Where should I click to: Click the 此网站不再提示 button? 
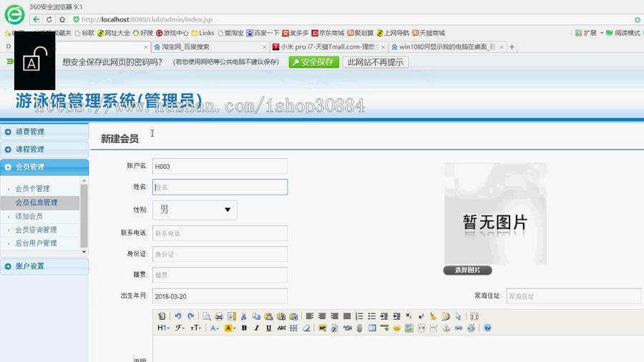tap(376, 62)
